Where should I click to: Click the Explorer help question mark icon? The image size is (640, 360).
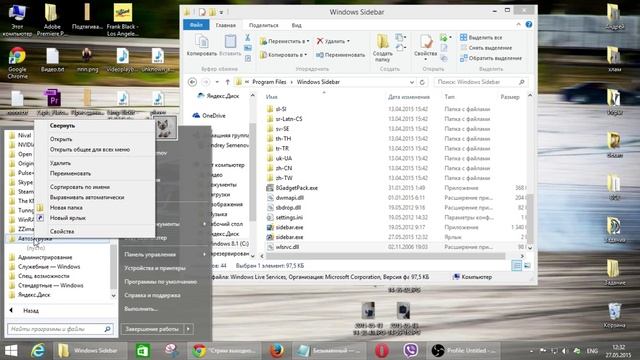pos(529,24)
